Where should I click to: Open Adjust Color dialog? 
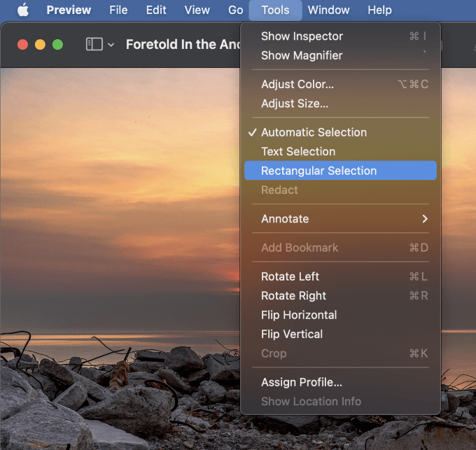340,85
